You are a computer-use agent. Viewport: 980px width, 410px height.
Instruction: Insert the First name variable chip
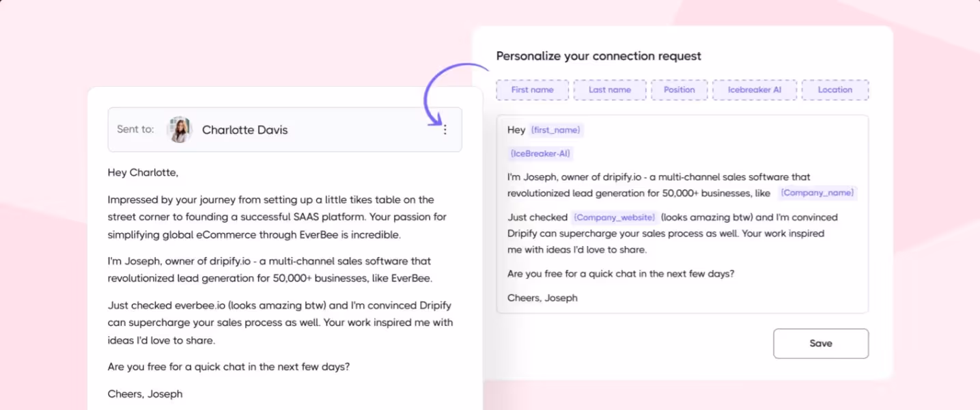(x=532, y=90)
